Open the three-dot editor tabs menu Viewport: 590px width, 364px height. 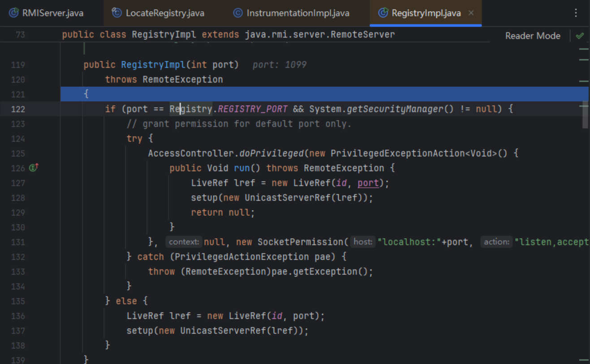[x=576, y=13]
